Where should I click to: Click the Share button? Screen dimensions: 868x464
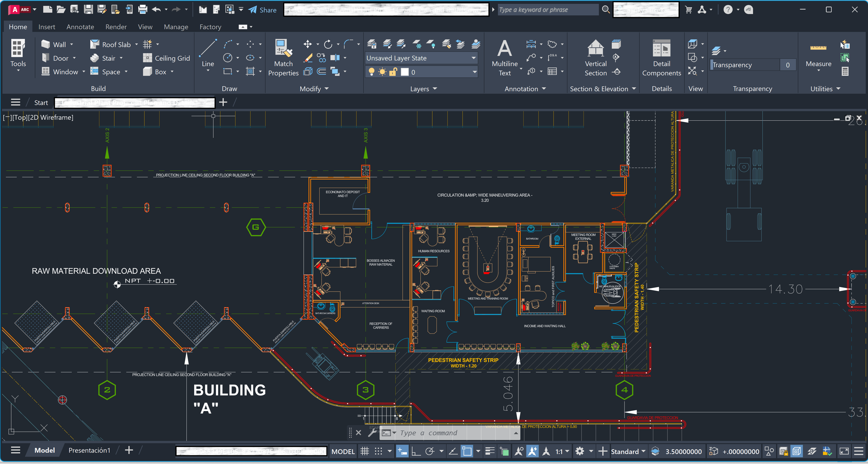[263, 10]
